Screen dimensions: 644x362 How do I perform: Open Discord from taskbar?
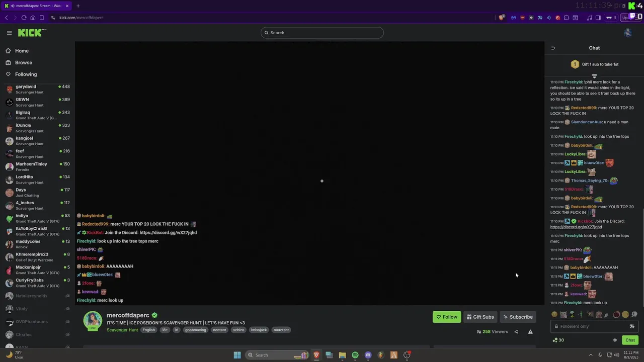(x=368, y=355)
